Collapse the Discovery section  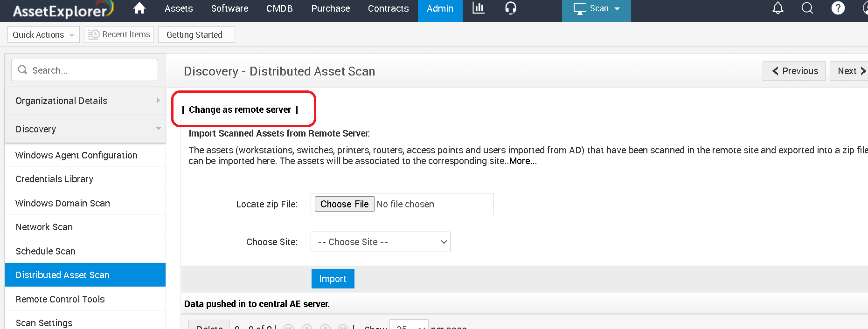click(x=85, y=129)
